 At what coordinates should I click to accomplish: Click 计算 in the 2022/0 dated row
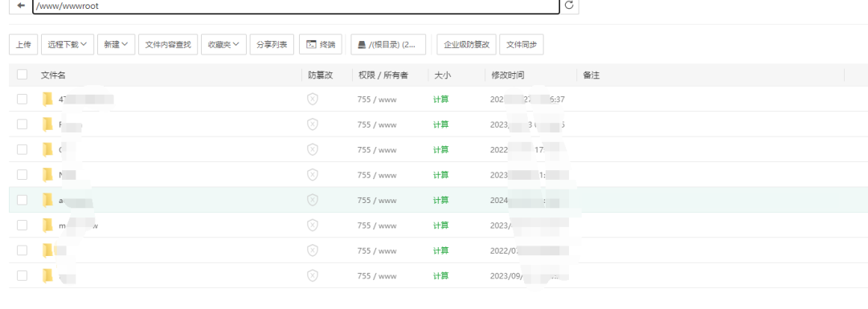click(440, 251)
